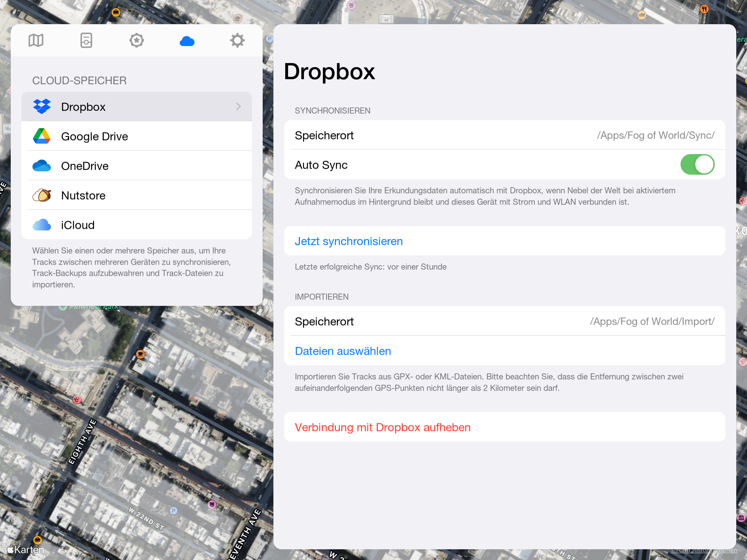Select Google Drive in the storage list
This screenshot has width=747, height=560.
[136, 136]
